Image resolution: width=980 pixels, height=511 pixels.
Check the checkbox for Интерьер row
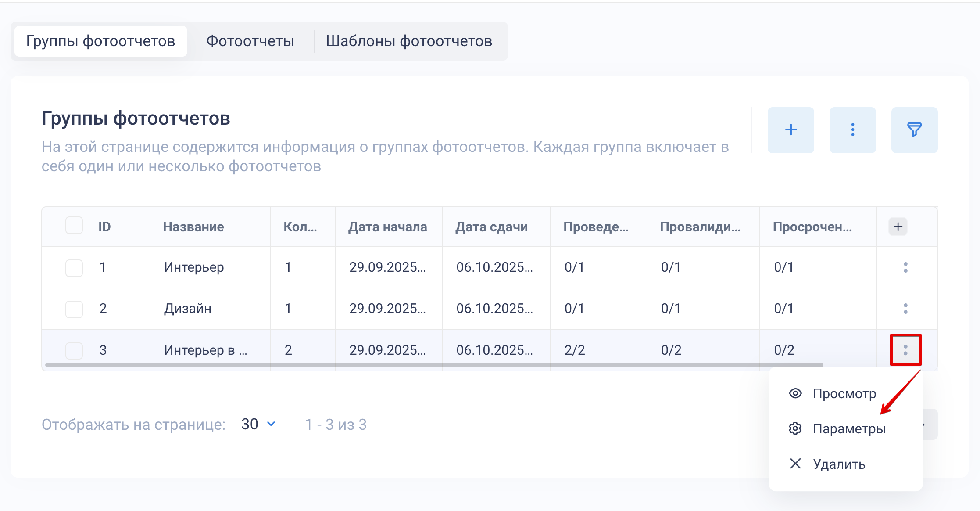[x=74, y=268]
